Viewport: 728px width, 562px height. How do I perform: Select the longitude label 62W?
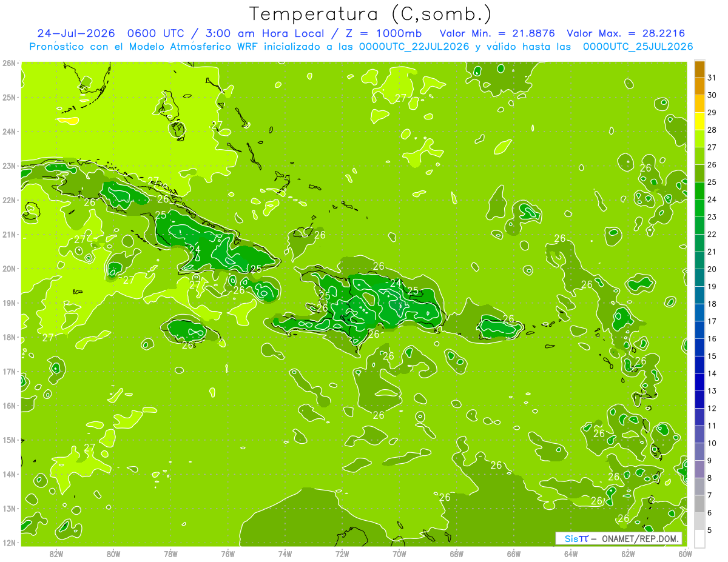pos(628,554)
